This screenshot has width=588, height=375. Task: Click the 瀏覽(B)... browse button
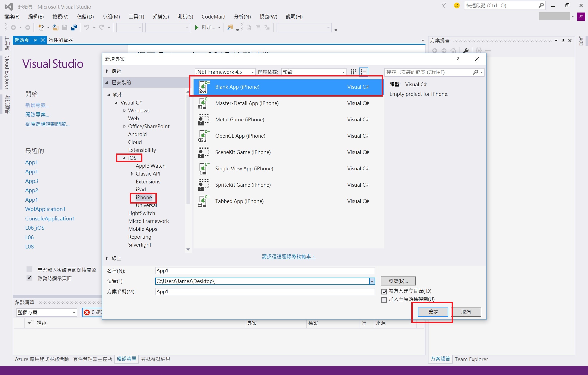pos(398,281)
